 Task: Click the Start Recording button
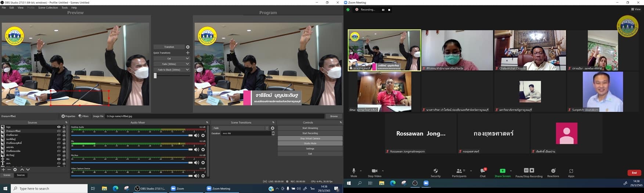pyautogui.click(x=310, y=133)
